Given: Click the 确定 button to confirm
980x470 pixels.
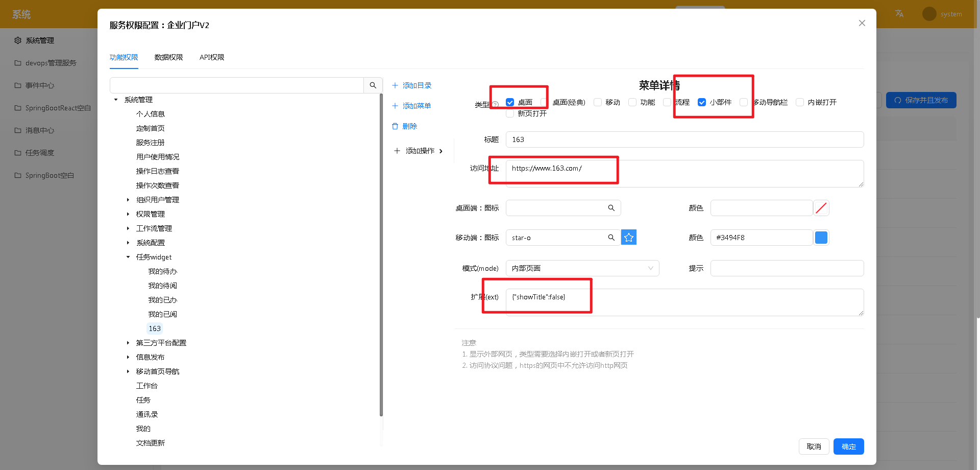Looking at the screenshot, I should [848, 446].
